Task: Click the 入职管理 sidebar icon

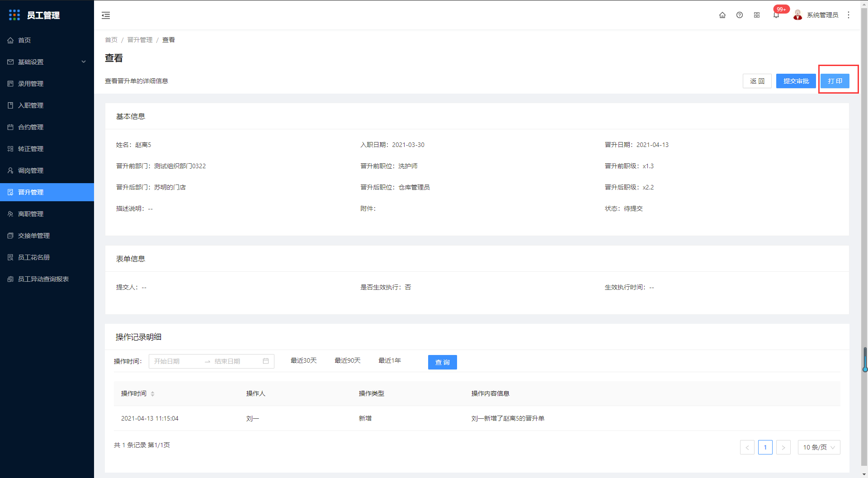Action: click(x=10, y=105)
